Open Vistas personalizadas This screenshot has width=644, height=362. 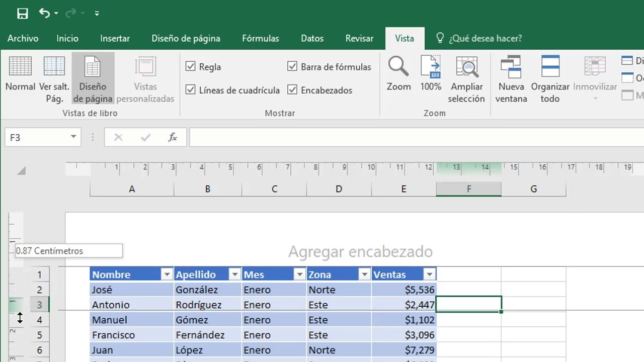coord(145,79)
